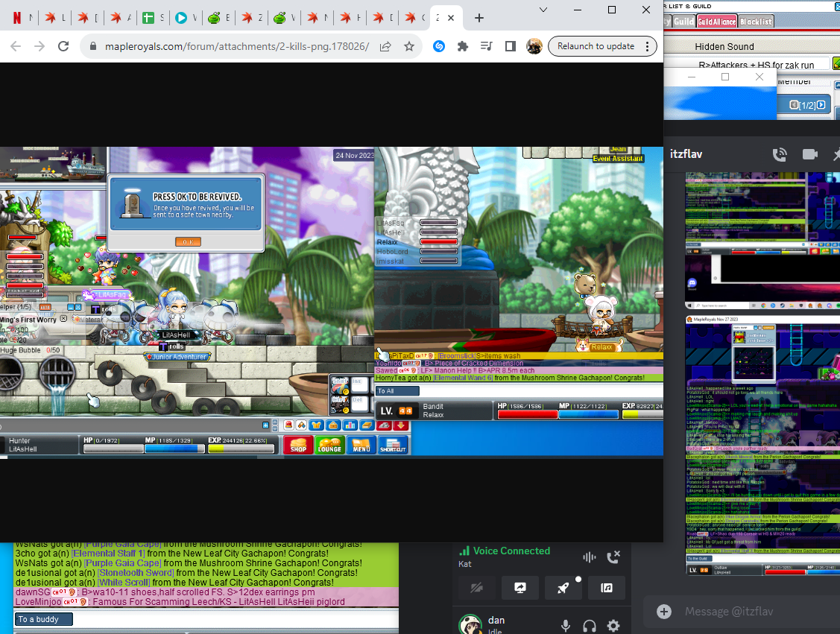Switch to the Blacklist tab

coord(757,22)
